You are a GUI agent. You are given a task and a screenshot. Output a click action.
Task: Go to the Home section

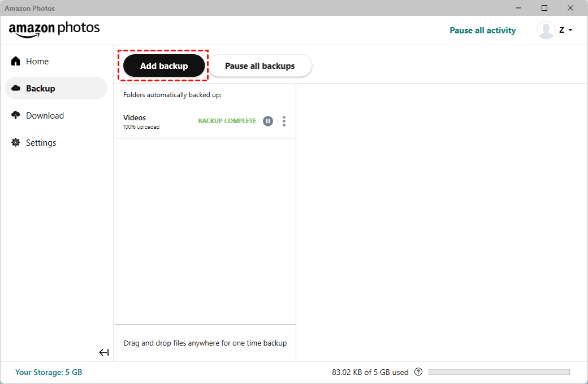[x=37, y=62]
